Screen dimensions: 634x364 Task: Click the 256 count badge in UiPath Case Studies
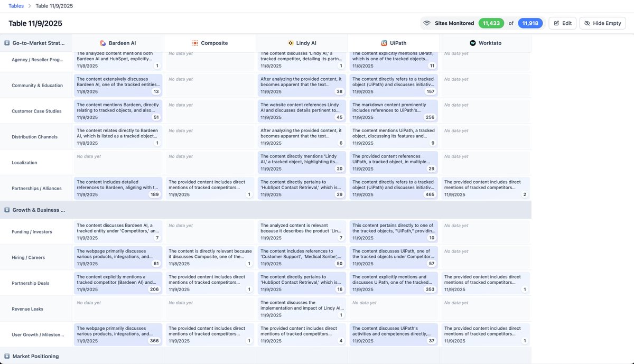click(430, 117)
